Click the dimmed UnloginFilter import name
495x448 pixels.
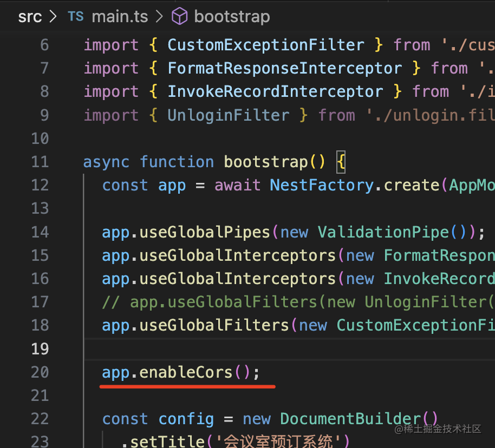click(x=228, y=115)
